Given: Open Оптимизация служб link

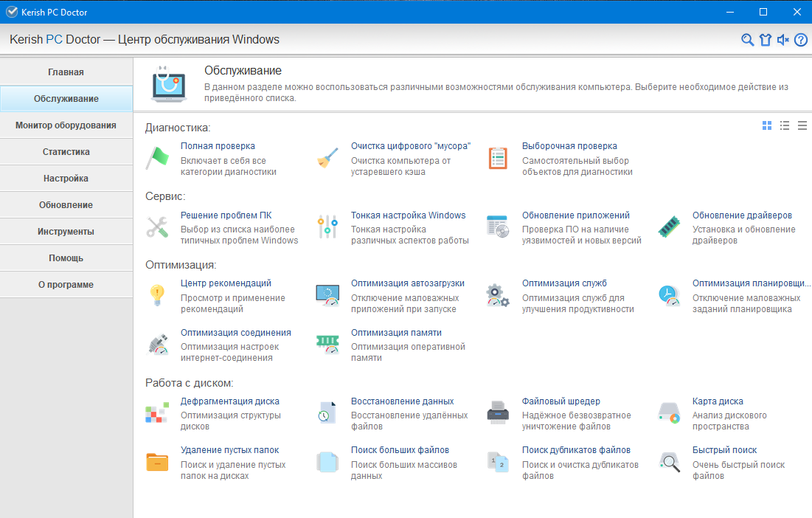Looking at the screenshot, I should pos(564,283).
